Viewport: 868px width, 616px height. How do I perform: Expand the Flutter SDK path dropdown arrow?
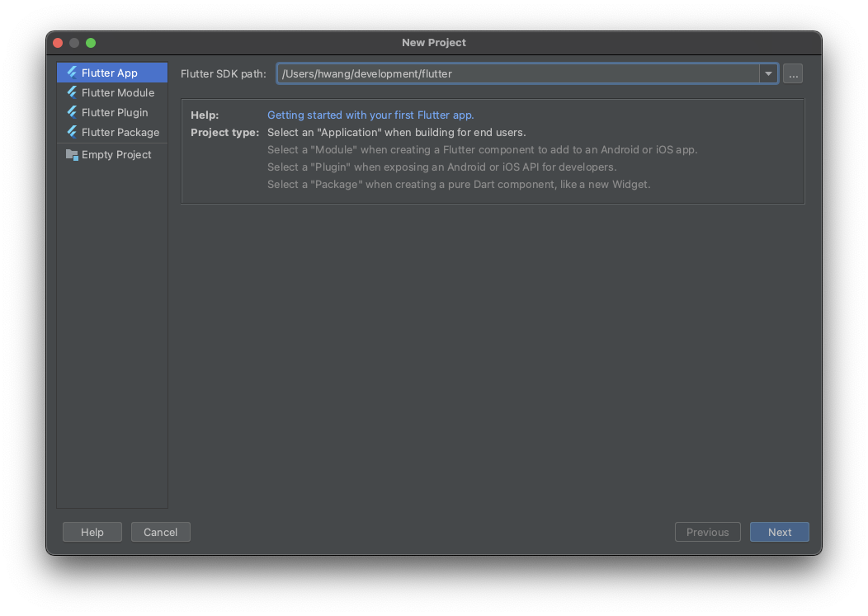pos(768,73)
